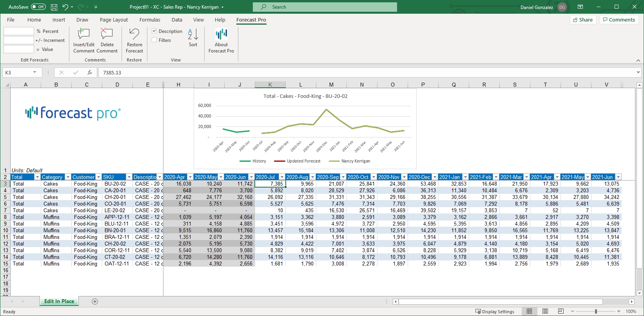Open the File menu

tap(11, 20)
